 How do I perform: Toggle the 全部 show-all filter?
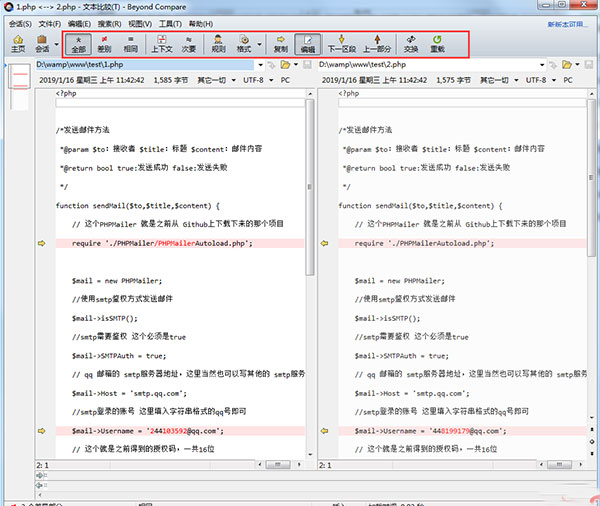(x=78, y=44)
